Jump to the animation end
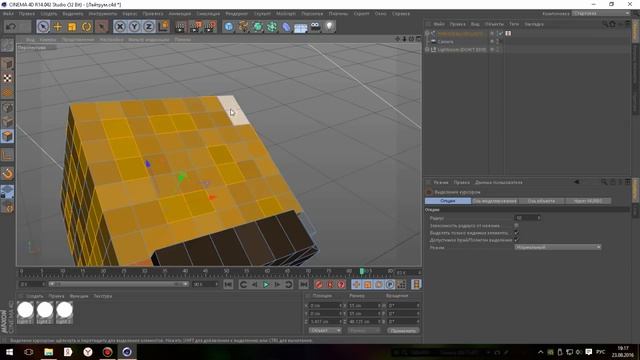640x360 pixels. pyautogui.click(x=304, y=284)
